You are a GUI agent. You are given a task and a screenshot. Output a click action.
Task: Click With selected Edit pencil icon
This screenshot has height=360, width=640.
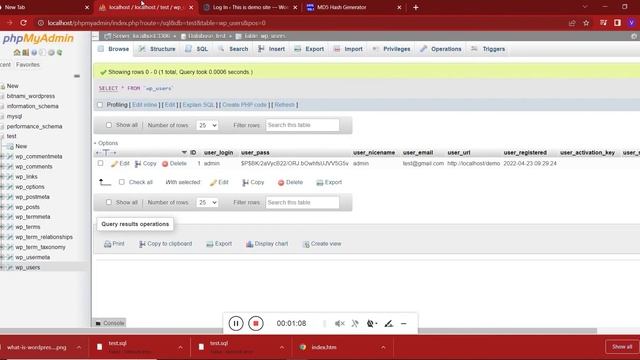coord(213,182)
